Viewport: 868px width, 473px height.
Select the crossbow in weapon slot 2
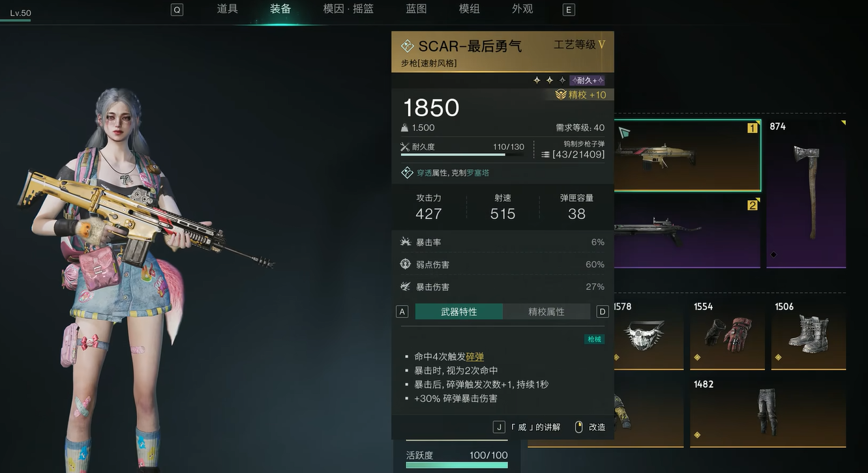[x=687, y=231]
